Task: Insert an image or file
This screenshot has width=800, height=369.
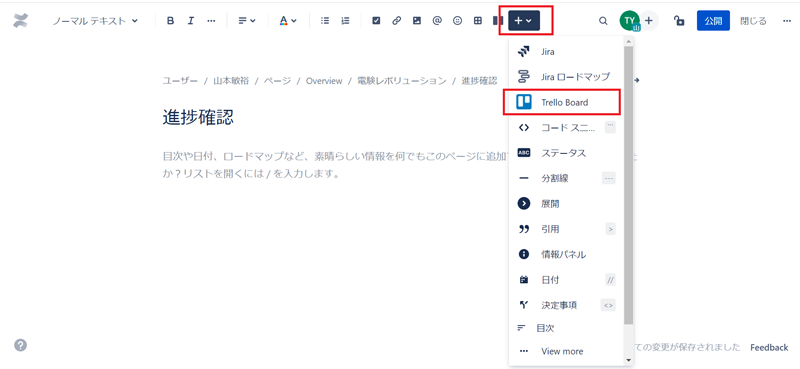Action: [x=417, y=21]
